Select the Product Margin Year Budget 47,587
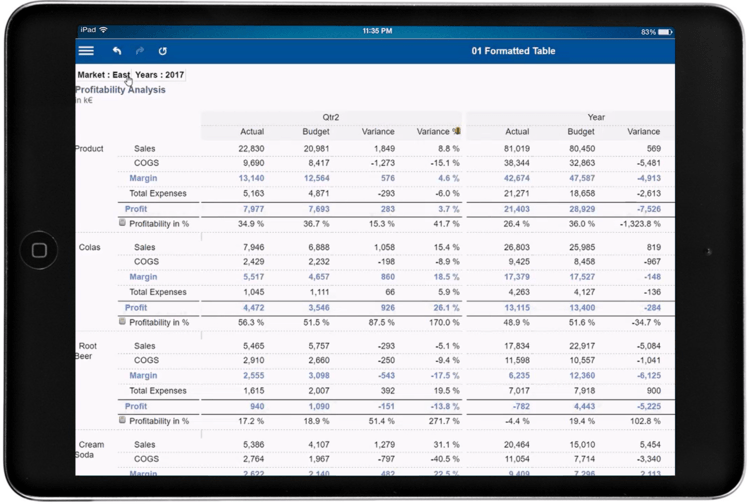Screen dimensions: 750x504 582,178
